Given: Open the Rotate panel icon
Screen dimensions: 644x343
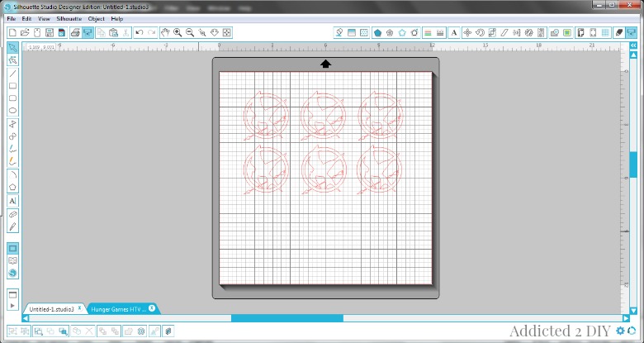Looking at the screenshot, I should (480, 33).
